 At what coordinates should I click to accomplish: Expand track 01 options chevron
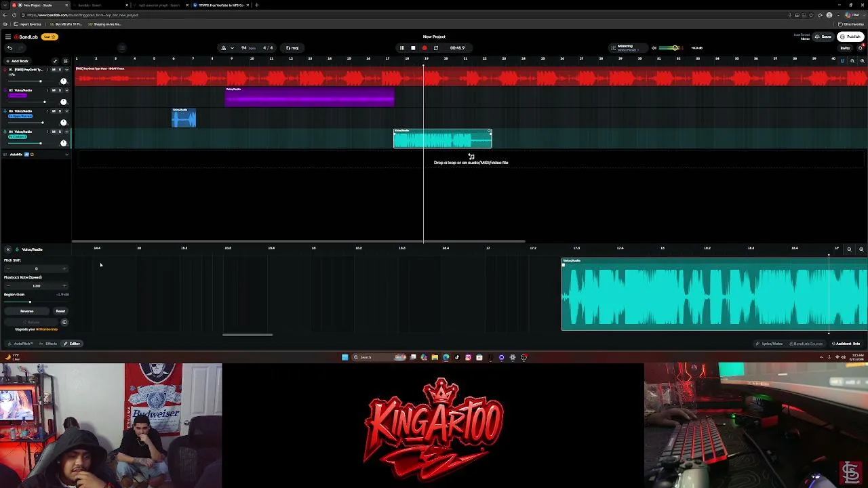66,70
